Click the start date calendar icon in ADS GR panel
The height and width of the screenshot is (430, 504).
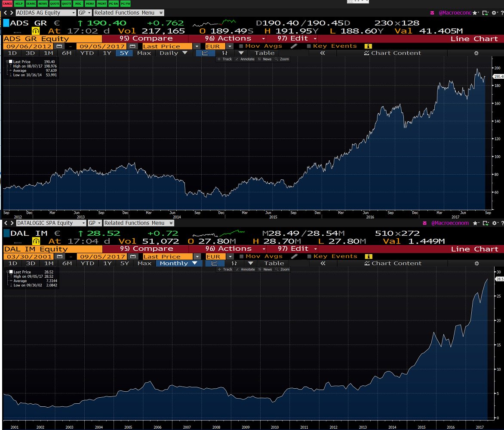pyautogui.click(x=59, y=46)
